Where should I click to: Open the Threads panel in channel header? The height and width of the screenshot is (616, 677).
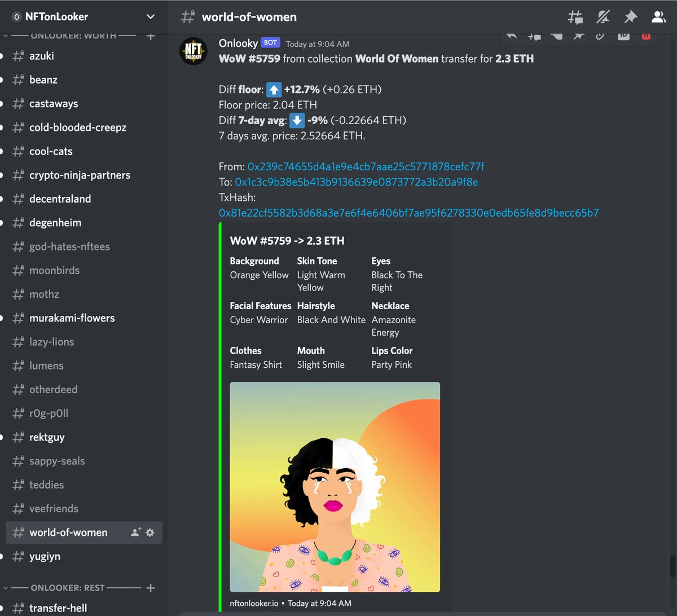(x=575, y=17)
